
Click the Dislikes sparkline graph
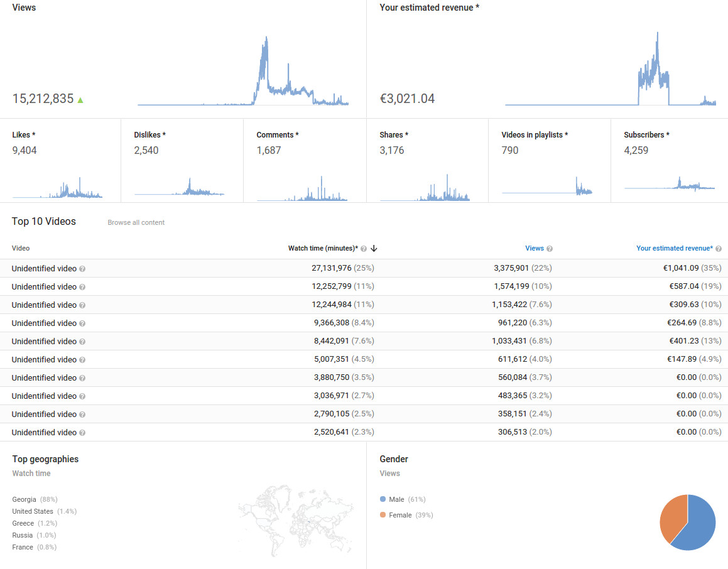click(179, 187)
